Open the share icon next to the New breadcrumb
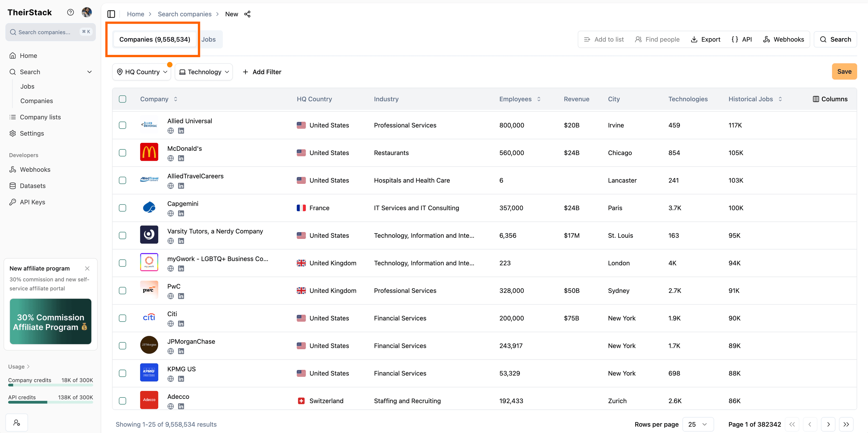Screen dimensions: 868x433 [x=248, y=14]
